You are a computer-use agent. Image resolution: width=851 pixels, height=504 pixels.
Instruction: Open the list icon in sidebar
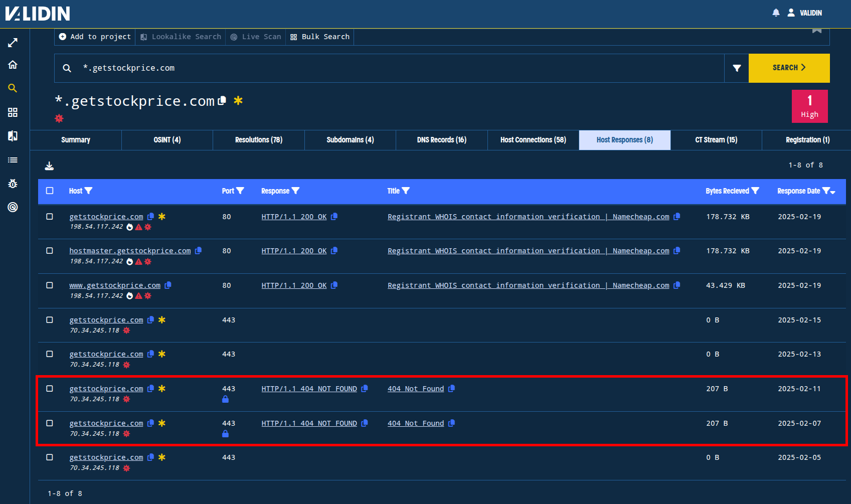click(13, 160)
